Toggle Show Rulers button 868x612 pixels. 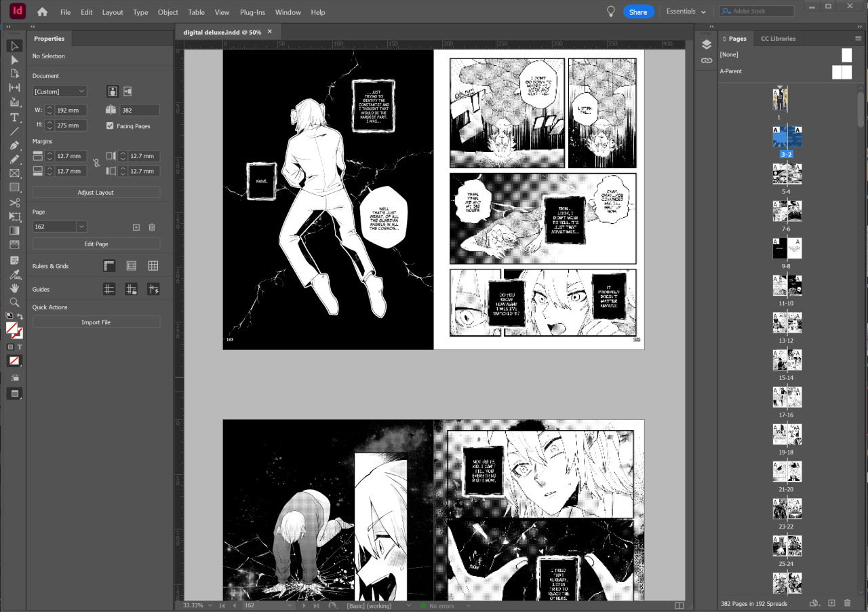pos(109,266)
